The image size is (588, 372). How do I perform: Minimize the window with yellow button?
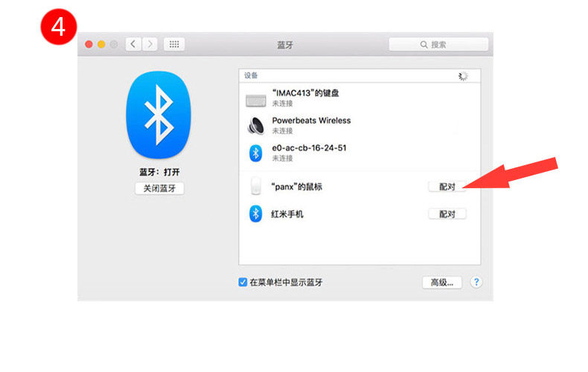pos(101,44)
